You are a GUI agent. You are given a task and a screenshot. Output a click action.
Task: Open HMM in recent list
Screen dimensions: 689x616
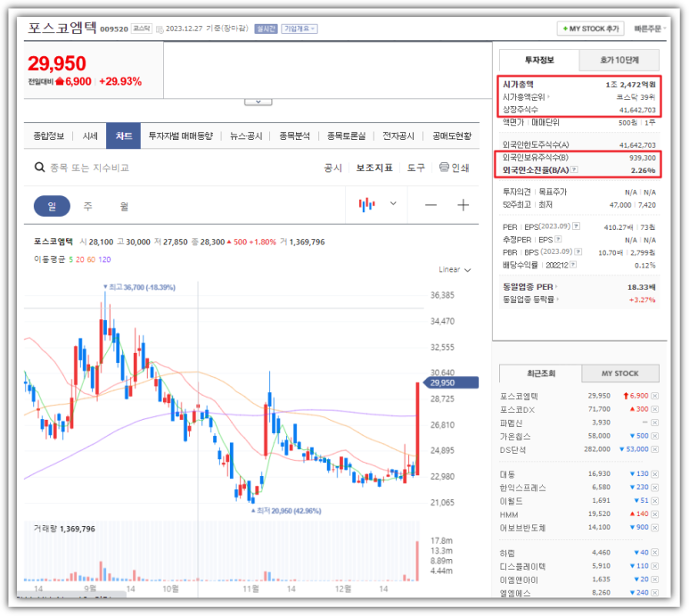(509, 514)
